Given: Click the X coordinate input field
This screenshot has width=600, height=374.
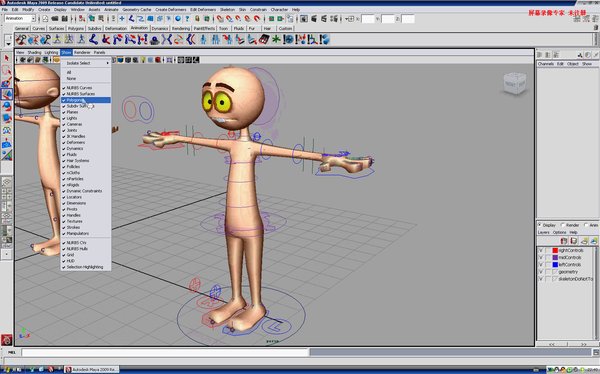Looking at the screenshot, I should pyautogui.click(x=368, y=18).
